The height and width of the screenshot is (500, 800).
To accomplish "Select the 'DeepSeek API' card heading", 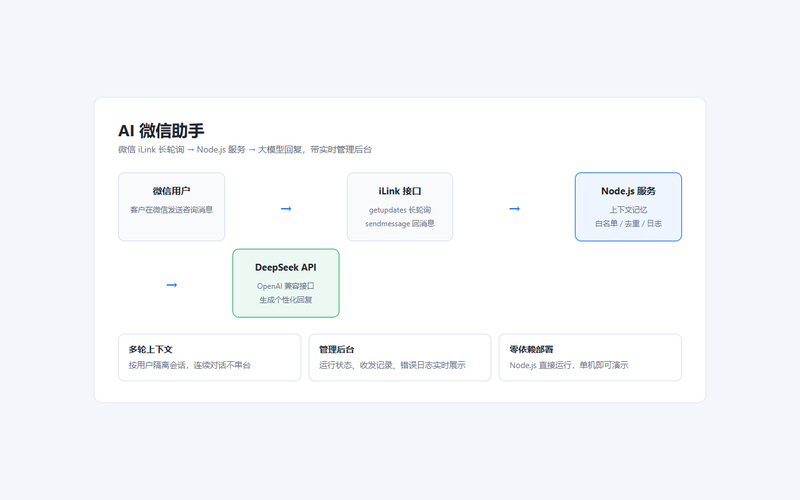I will click(286, 267).
